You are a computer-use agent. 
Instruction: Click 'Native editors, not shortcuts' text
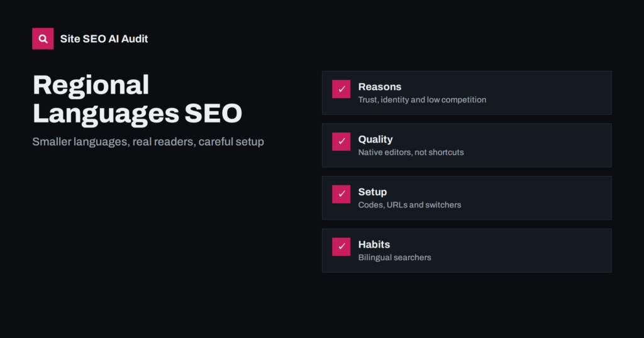[411, 152]
